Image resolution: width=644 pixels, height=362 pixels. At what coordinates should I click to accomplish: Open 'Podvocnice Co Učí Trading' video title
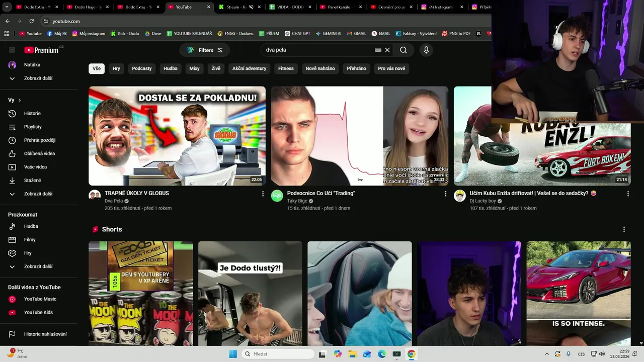click(321, 193)
